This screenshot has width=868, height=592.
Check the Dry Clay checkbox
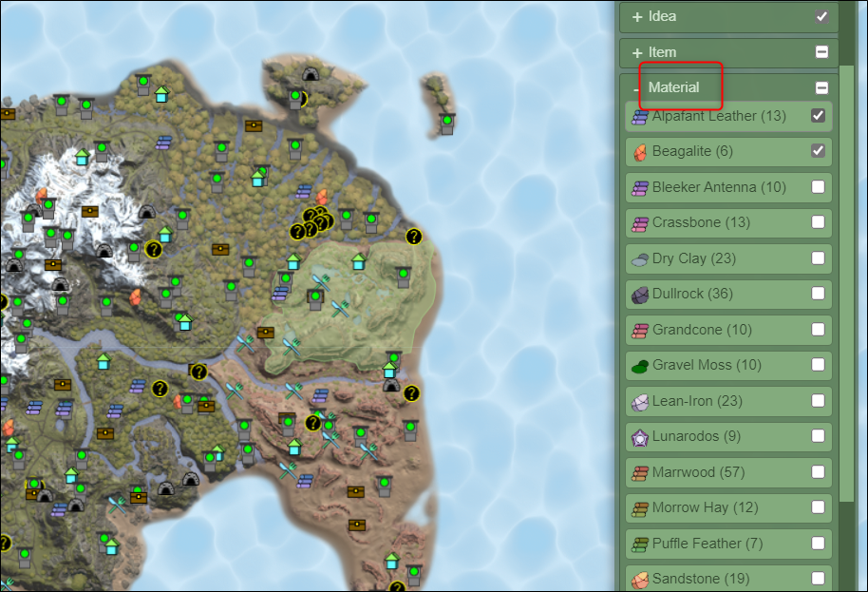(818, 258)
